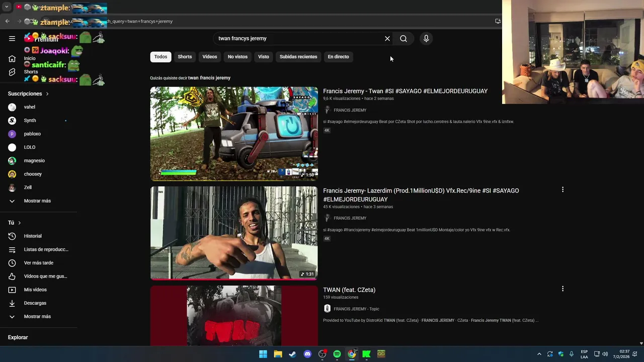
Task: Click the ESP LAA language indicator
Action: pos(584,354)
